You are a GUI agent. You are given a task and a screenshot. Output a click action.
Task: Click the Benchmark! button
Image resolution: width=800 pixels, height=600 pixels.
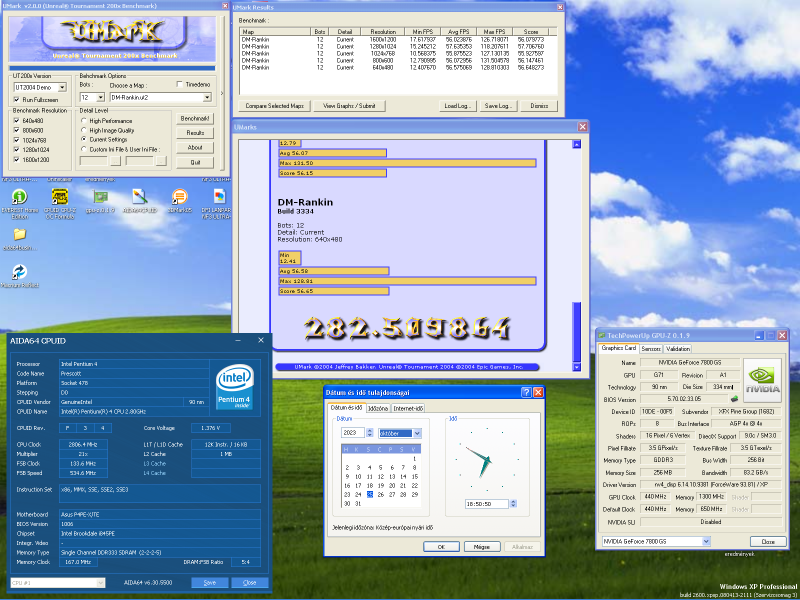pyautogui.click(x=195, y=118)
